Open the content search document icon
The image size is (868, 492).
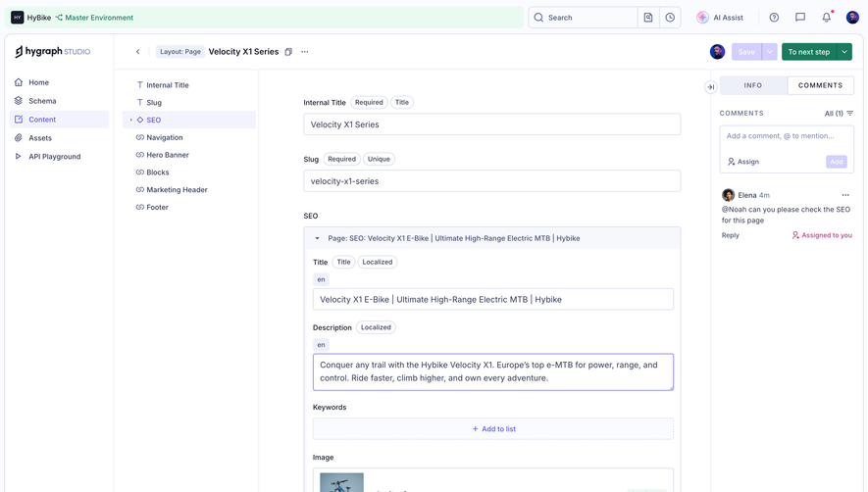pyautogui.click(x=648, y=18)
